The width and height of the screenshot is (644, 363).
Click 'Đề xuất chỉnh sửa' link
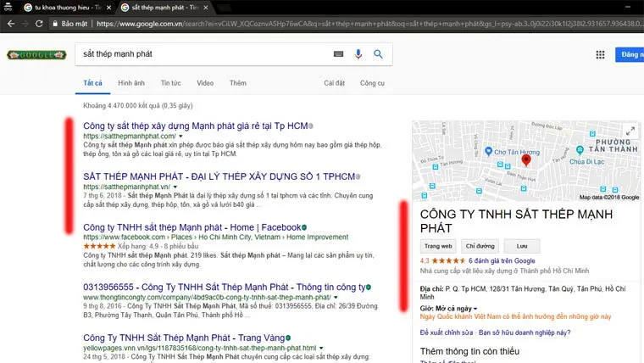click(x=447, y=332)
